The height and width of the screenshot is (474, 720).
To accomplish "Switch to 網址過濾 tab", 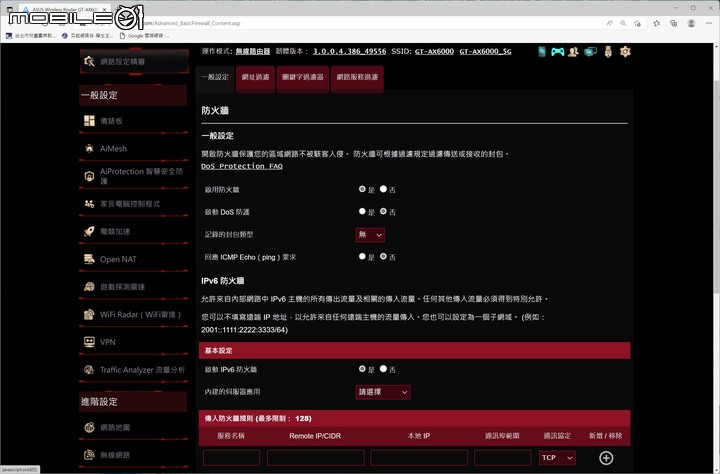I will (255, 77).
